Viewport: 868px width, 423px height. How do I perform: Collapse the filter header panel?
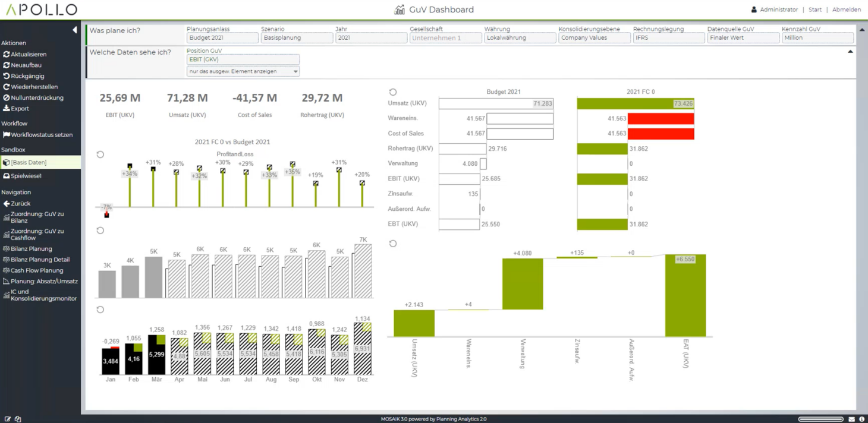click(x=850, y=52)
